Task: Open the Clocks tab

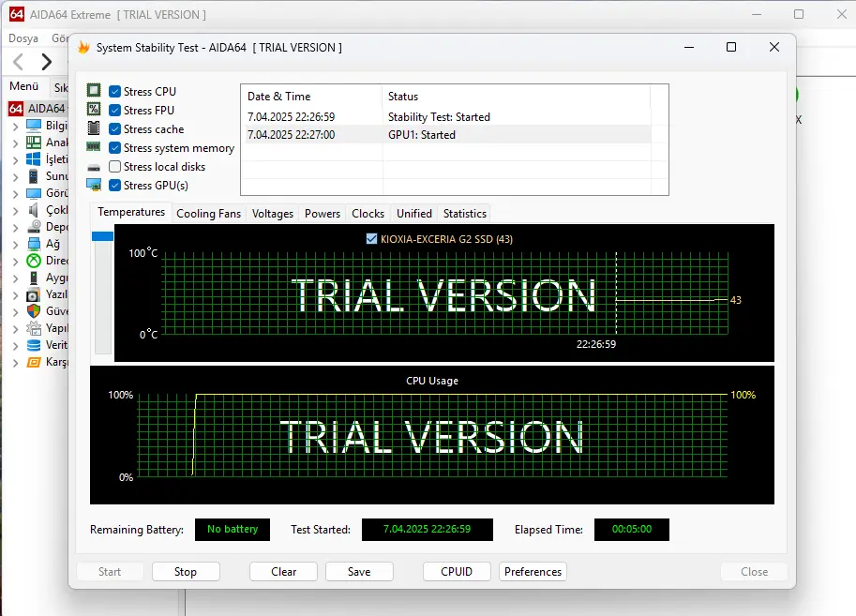Action: [x=368, y=214]
